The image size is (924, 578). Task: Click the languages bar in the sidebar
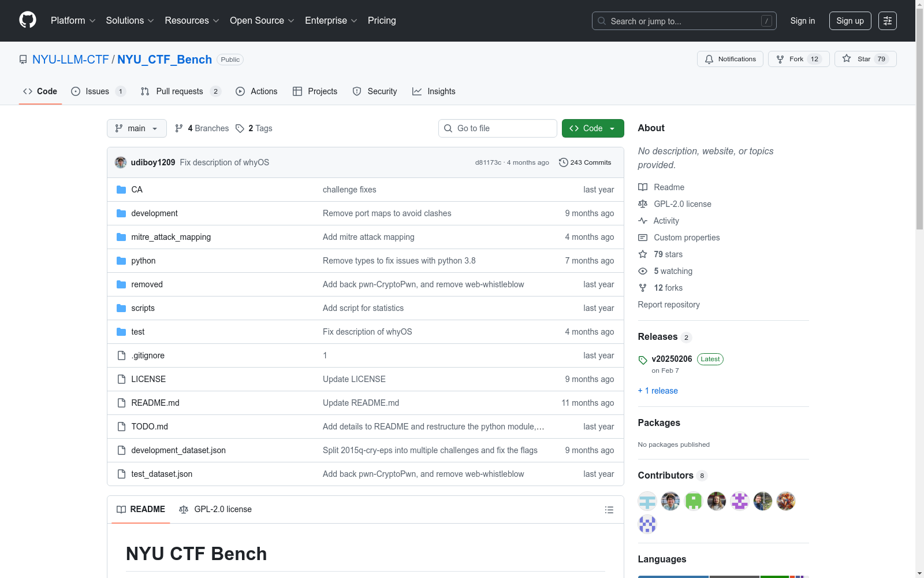coord(723,576)
